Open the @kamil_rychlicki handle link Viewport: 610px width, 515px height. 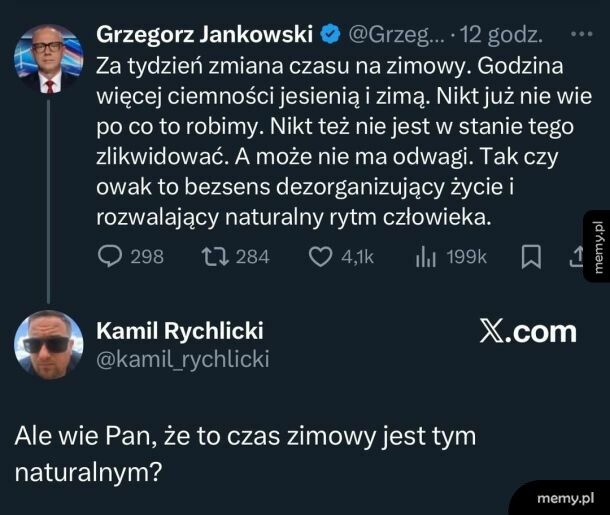[182, 360]
